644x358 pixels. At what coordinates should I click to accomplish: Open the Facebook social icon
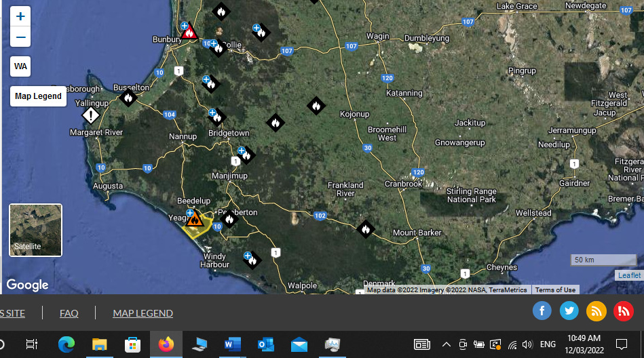tap(542, 311)
